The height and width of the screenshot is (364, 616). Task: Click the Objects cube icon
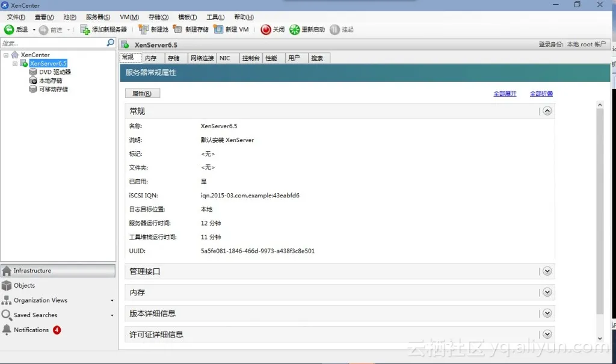[x=7, y=285]
